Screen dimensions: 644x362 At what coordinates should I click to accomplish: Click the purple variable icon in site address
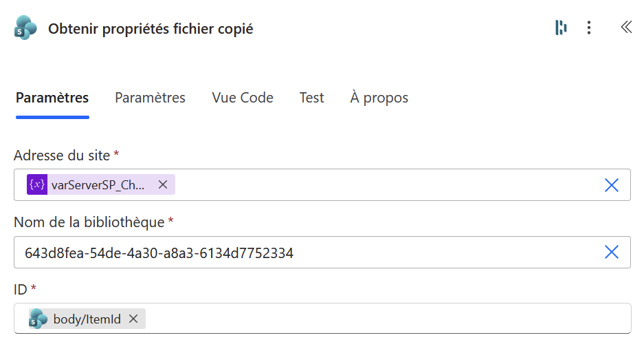point(37,184)
